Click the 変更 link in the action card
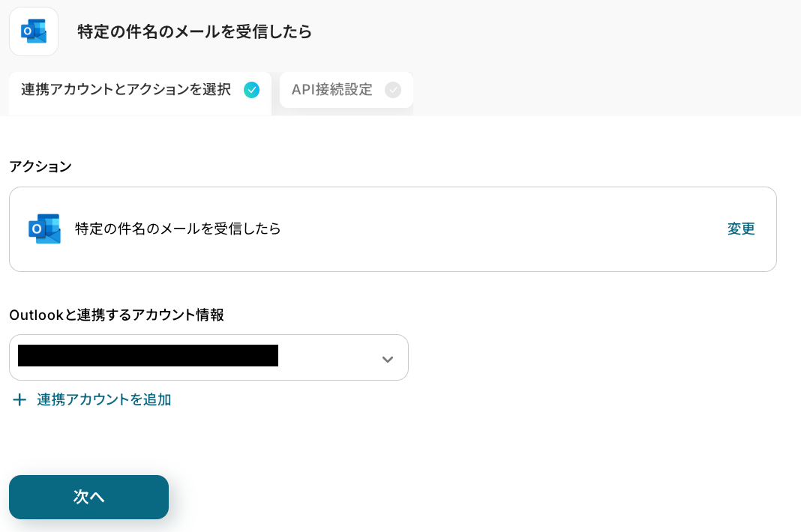The height and width of the screenshot is (532, 801). (x=741, y=229)
